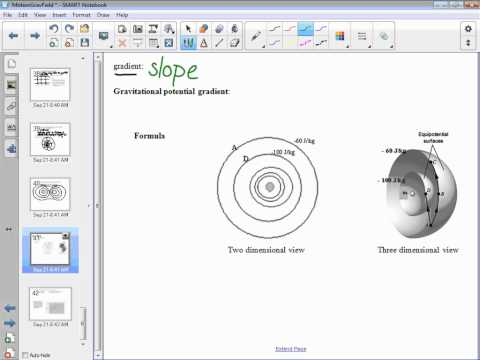
Task: Open the Insert menu
Action: [x=59, y=15]
